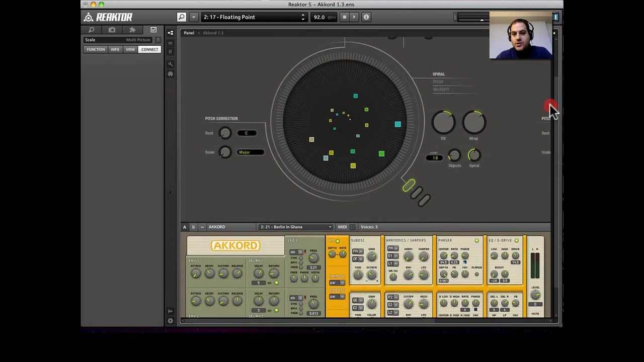Screen dimensions: 644x362
Task: Open the small arrow menu beside the search icon
Action: coord(193,17)
